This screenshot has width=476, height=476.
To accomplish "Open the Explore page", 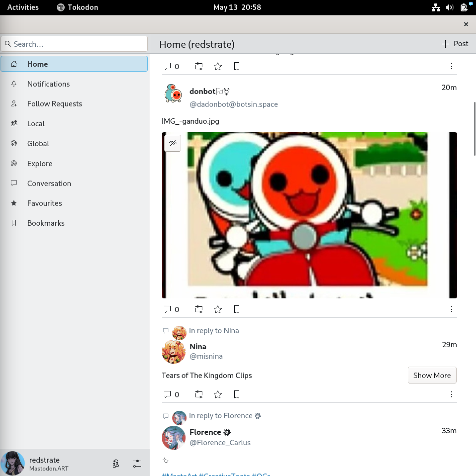I will pos(74,163).
